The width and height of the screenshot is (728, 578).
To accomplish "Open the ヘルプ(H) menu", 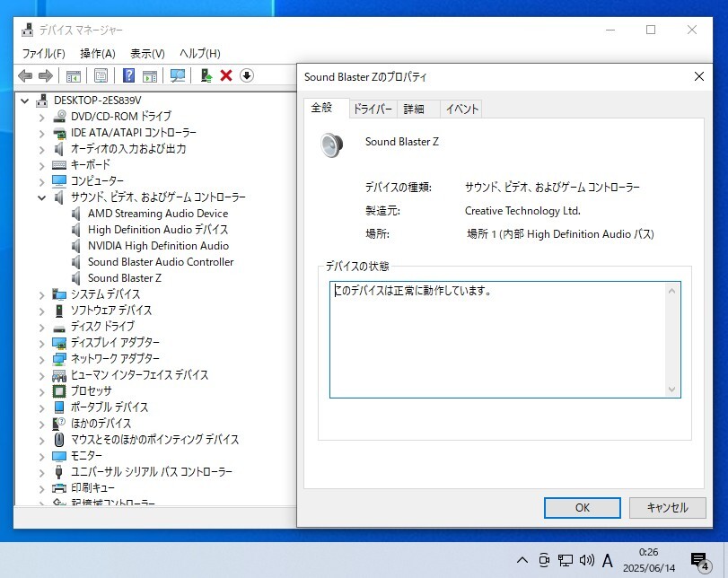I will 200,54.
